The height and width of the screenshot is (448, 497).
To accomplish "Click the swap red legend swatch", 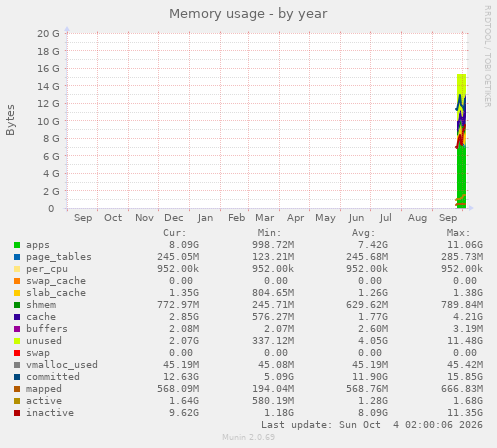I will (17, 353).
